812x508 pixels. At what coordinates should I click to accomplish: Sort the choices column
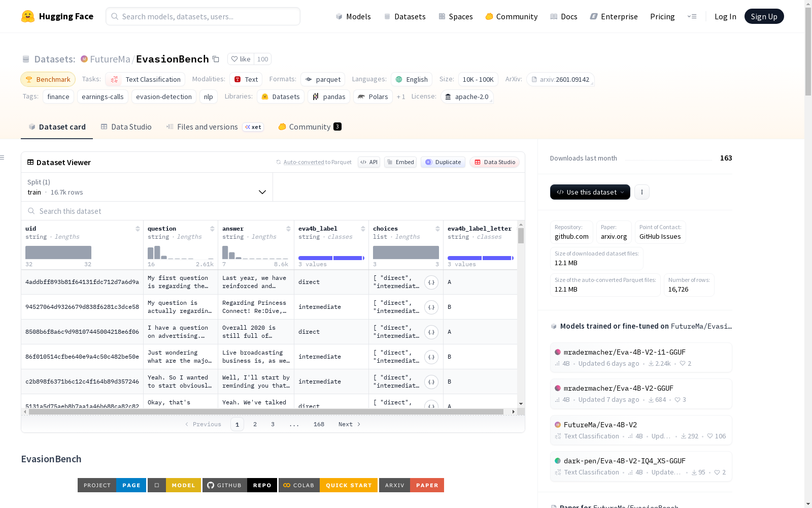(x=437, y=229)
